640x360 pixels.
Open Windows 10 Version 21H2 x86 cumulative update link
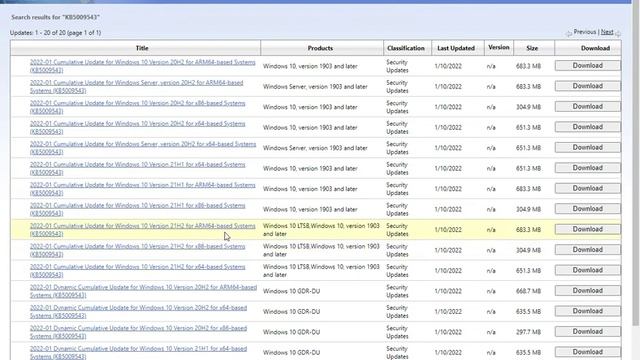click(138, 250)
